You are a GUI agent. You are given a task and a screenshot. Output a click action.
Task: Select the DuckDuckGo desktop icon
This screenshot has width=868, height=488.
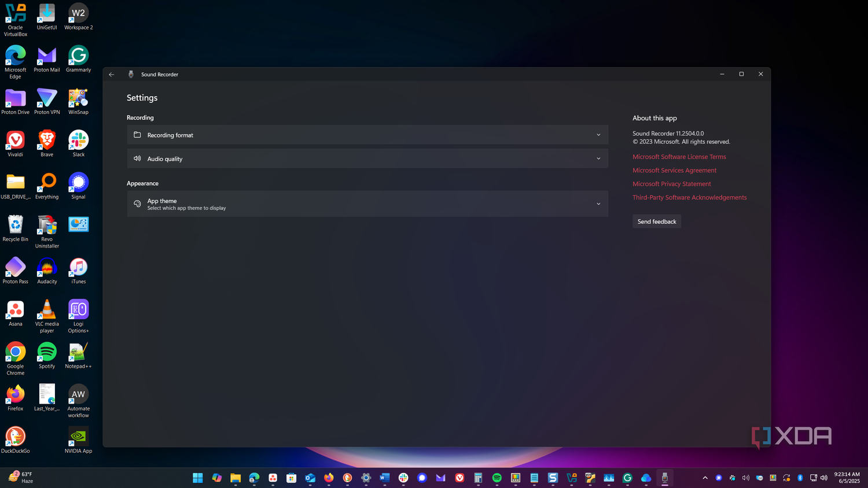coord(16,441)
